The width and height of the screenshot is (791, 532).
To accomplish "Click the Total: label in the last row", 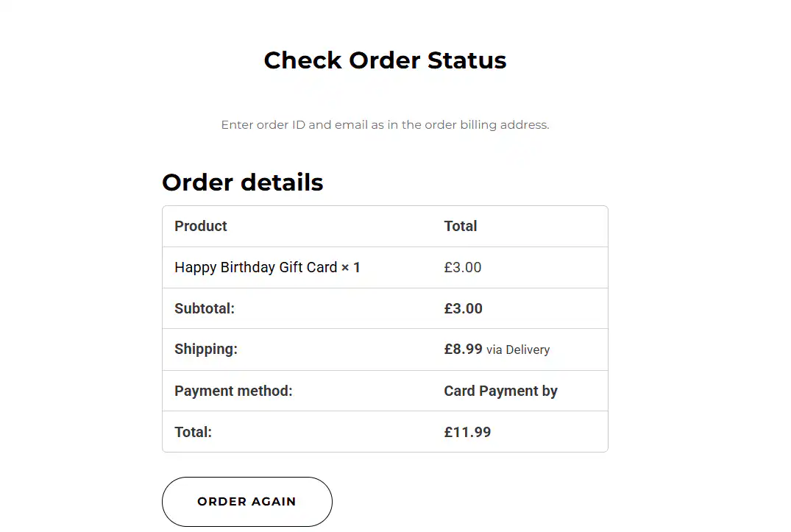I will [x=193, y=432].
